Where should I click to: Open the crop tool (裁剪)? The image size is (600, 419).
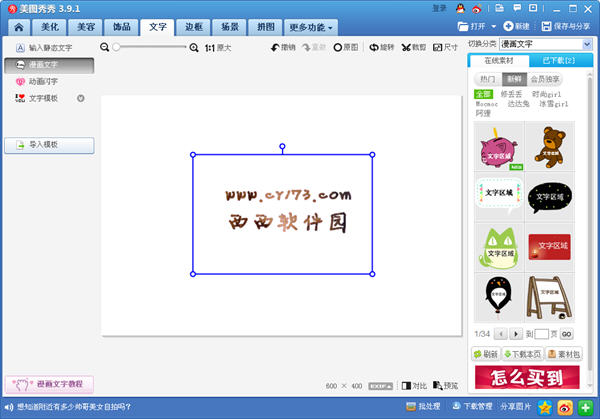(x=414, y=47)
